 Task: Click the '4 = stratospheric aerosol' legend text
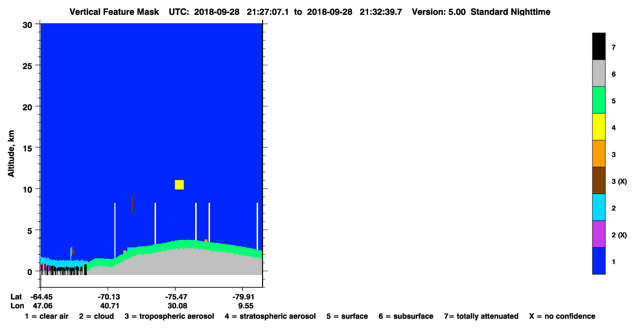pos(270,316)
